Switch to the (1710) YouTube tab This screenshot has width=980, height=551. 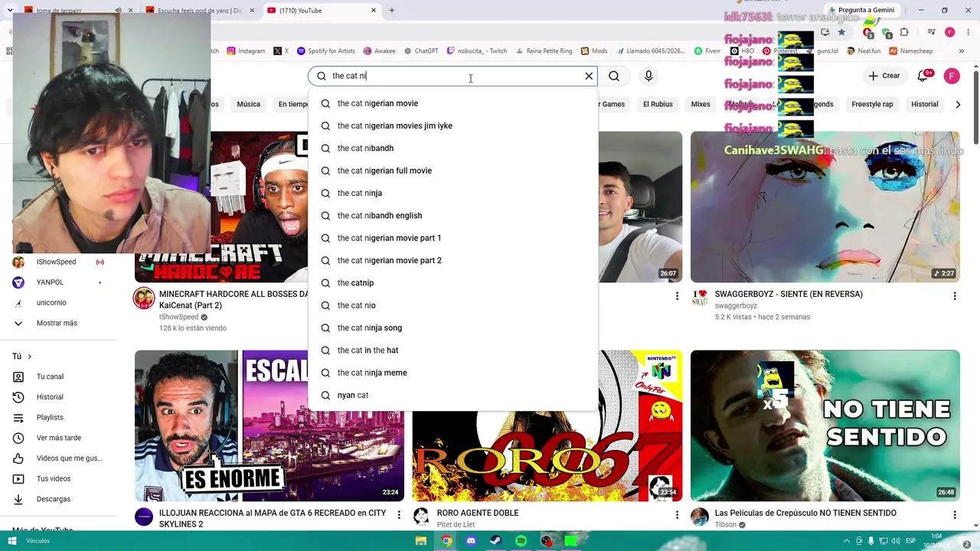click(322, 11)
